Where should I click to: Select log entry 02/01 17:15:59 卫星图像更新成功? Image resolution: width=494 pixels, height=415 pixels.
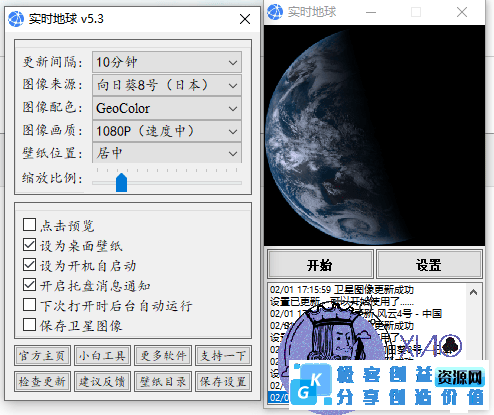click(342, 290)
